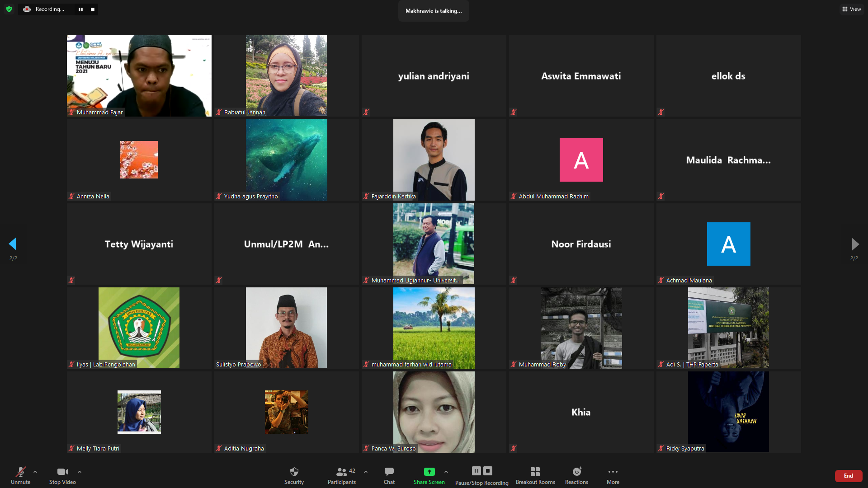Click the Unmute microphone icon

[20, 472]
